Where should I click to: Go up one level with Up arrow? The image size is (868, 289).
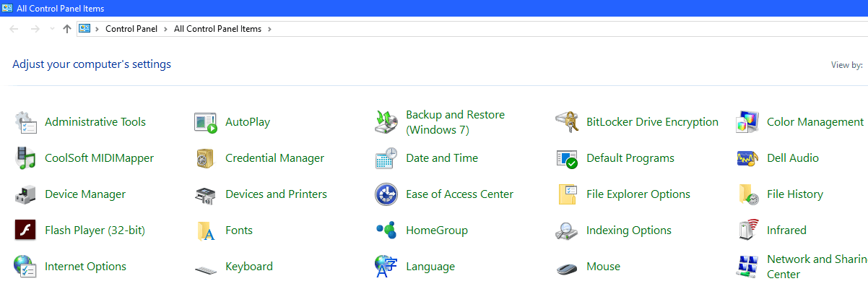click(67, 29)
